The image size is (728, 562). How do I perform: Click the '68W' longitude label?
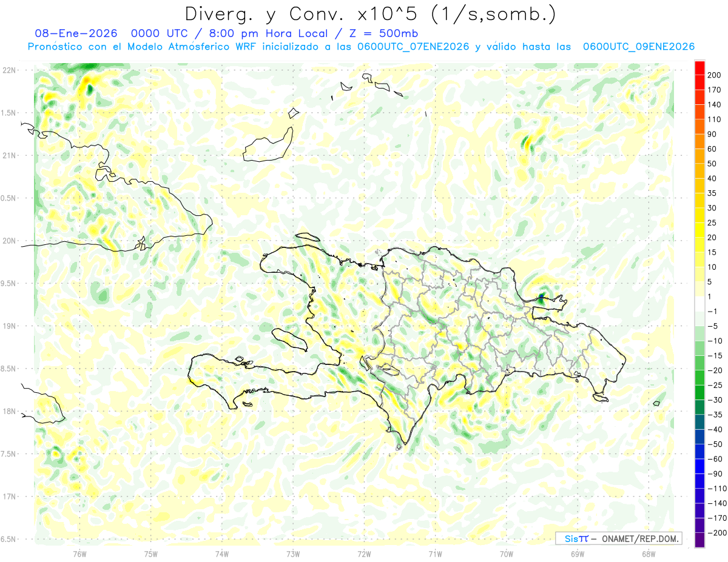649,554
